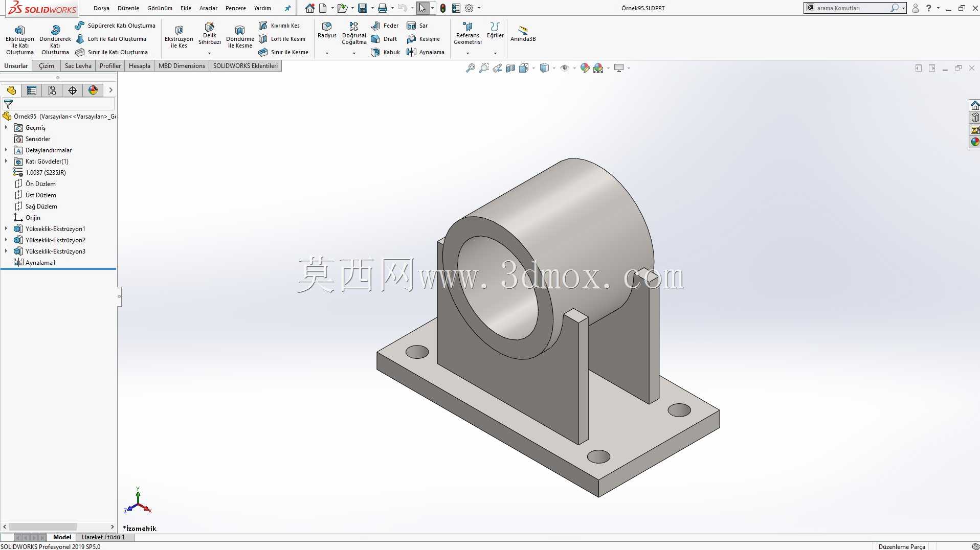Open Radyus dropdown arrow
This screenshot has height=550, width=980.
pyautogui.click(x=327, y=53)
